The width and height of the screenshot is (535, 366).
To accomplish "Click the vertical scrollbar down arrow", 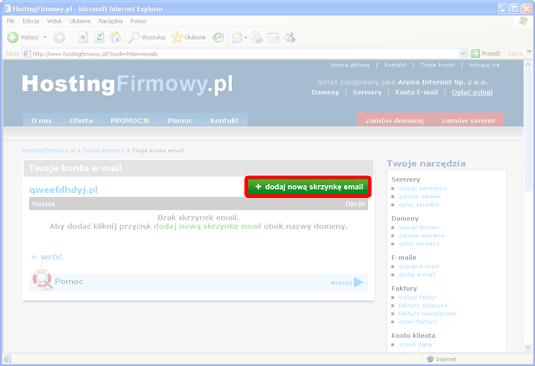I will coord(527,347).
